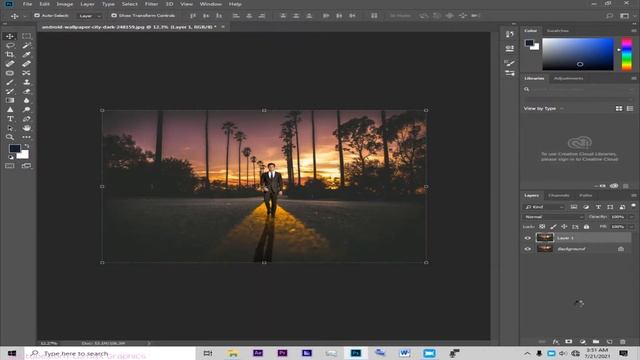Switch to the Adjustments tab
640x360 pixels.
point(569,78)
